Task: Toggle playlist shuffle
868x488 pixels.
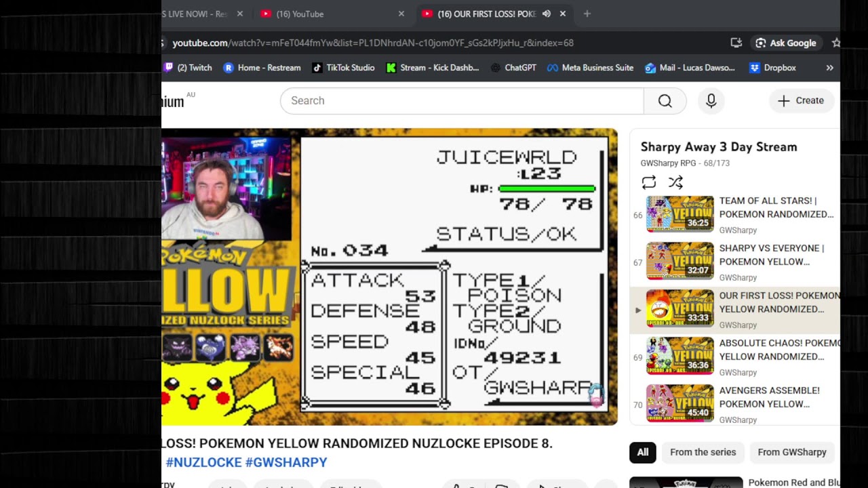Action: click(675, 182)
